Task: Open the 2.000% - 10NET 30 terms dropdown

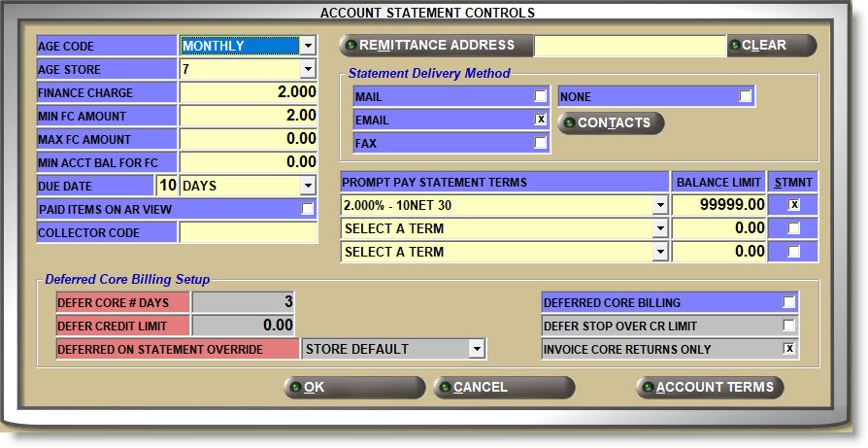Action: coord(660,206)
